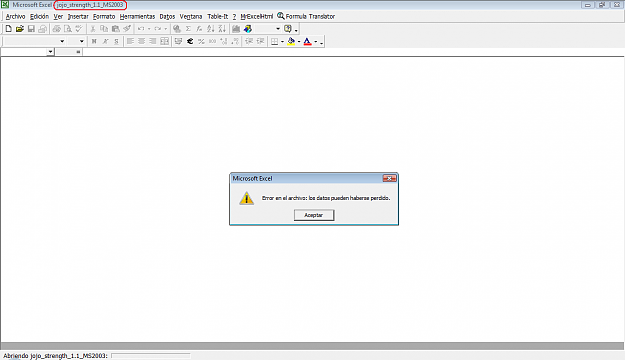Click inside the Name Box field

[x=24, y=52]
